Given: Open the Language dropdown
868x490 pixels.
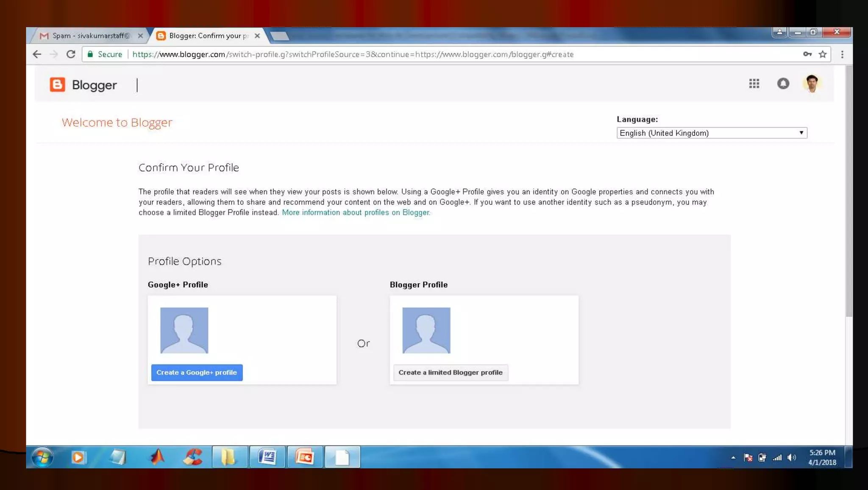Looking at the screenshot, I should pyautogui.click(x=712, y=133).
